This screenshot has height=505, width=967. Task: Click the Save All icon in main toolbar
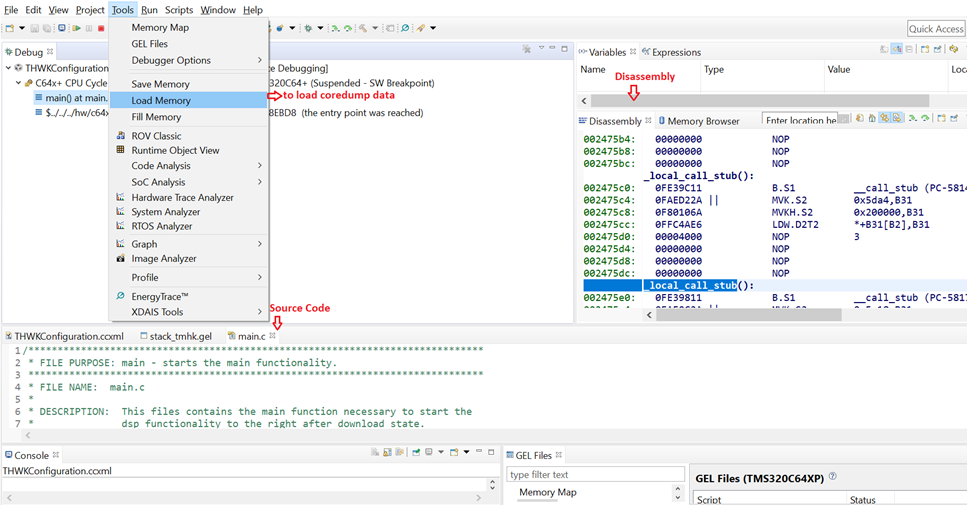47,28
